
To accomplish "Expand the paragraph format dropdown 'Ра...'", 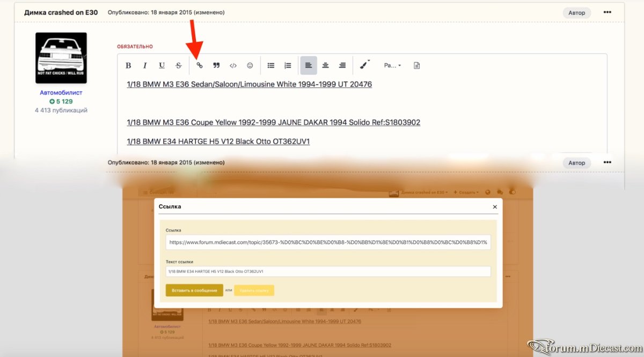I will point(392,65).
